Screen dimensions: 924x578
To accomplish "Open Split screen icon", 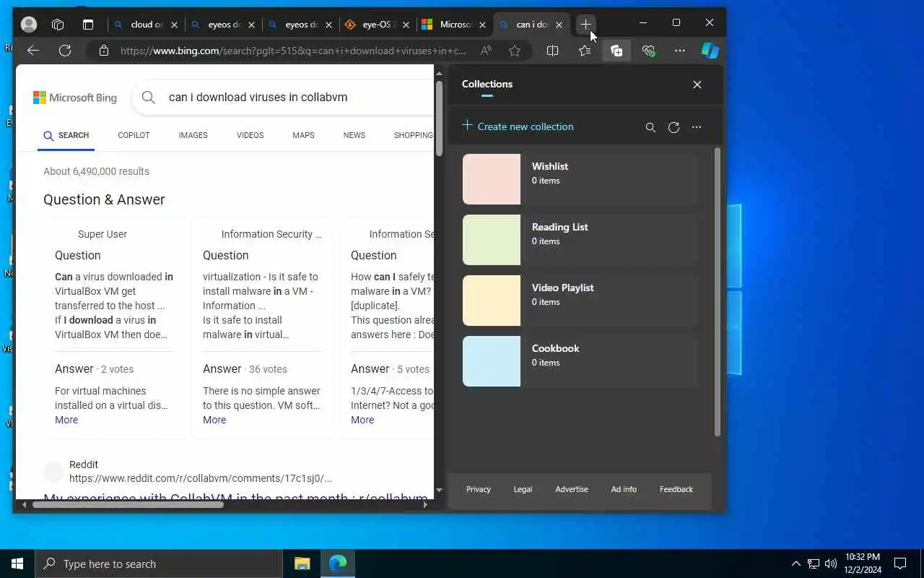I will coord(552,51).
